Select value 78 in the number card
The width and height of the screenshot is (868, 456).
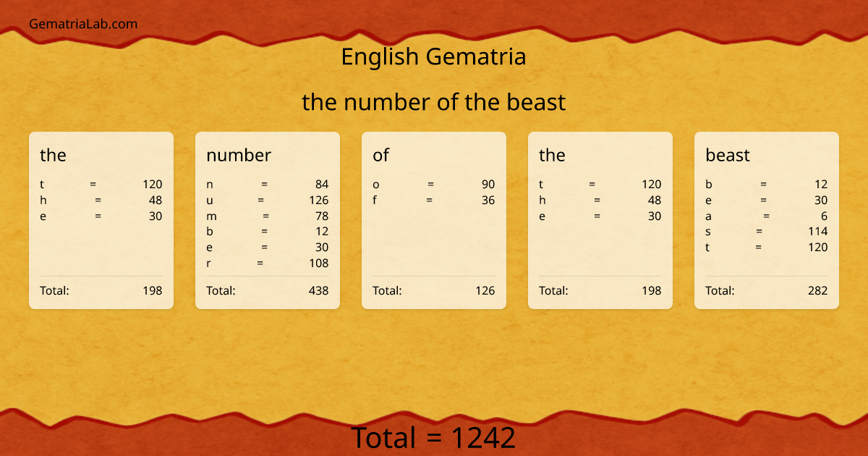pyautogui.click(x=322, y=216)
